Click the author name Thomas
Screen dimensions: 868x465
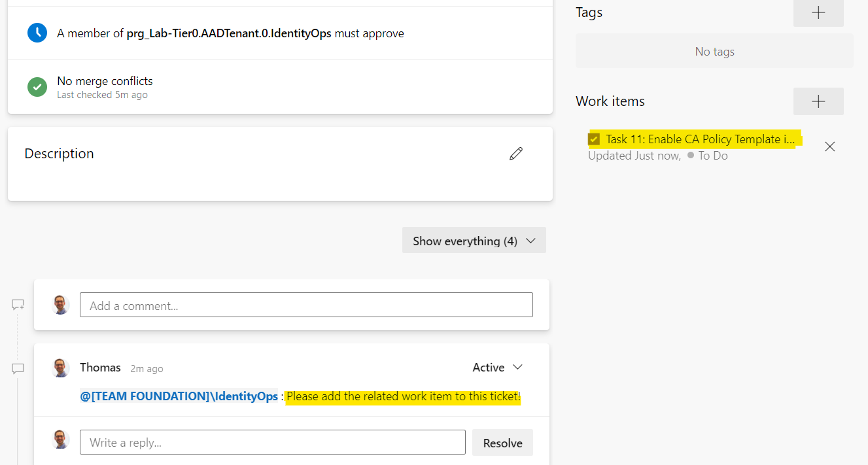coord(100,368)
